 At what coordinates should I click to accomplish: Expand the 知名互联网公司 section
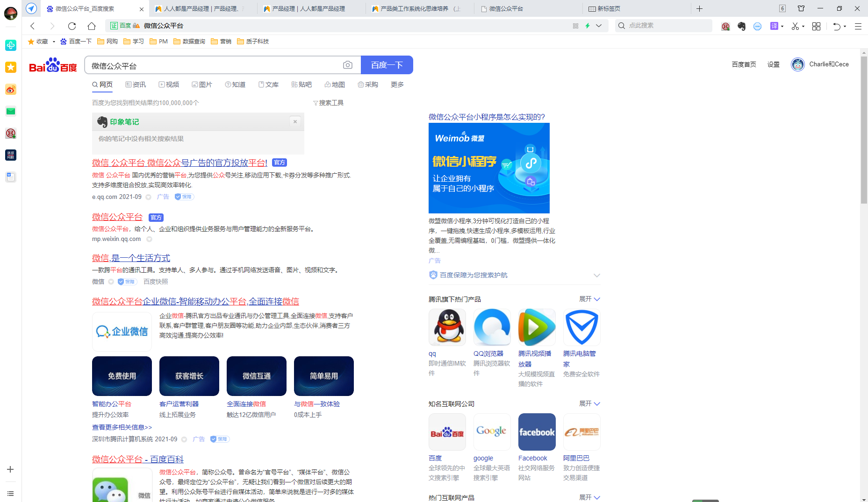pyautogui.click(x=589, y=403)
